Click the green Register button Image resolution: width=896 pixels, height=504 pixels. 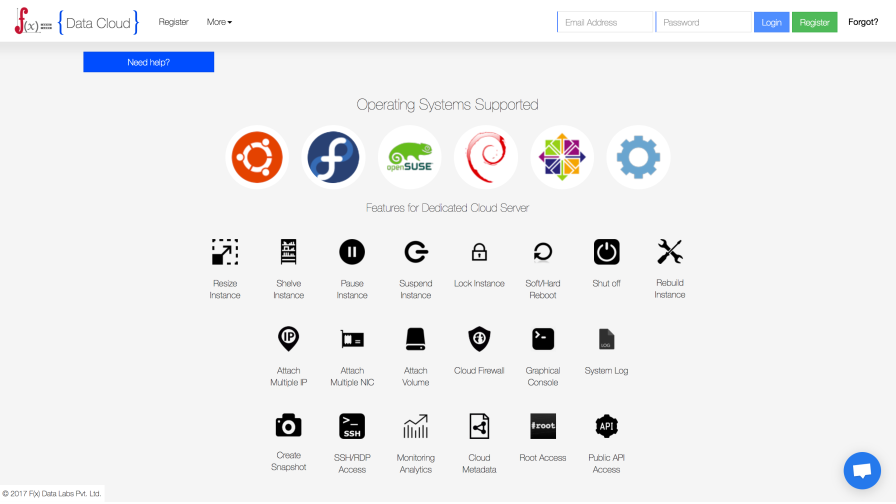tap(814, 22)
